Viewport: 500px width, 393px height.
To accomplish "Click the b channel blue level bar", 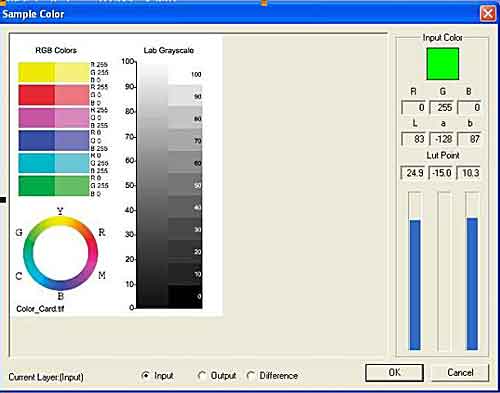I will pyautogui.click(x=472, y=283).
